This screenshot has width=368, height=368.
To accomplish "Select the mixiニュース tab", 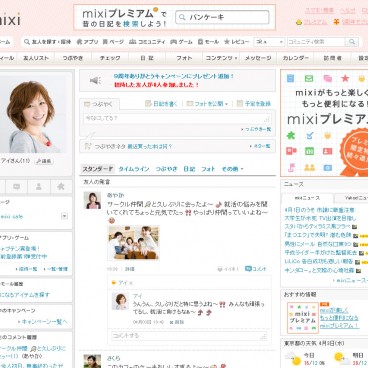I will pos(307,198).
